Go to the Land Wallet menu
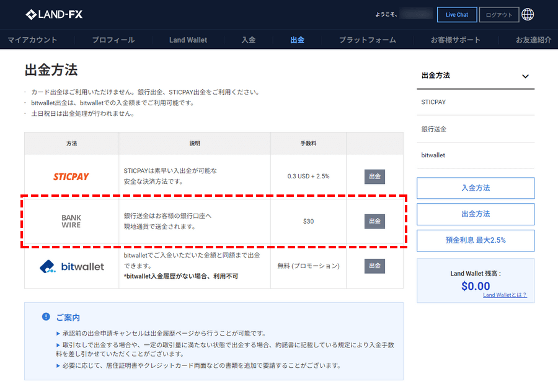The image size is (558, 392). point(188,40)
